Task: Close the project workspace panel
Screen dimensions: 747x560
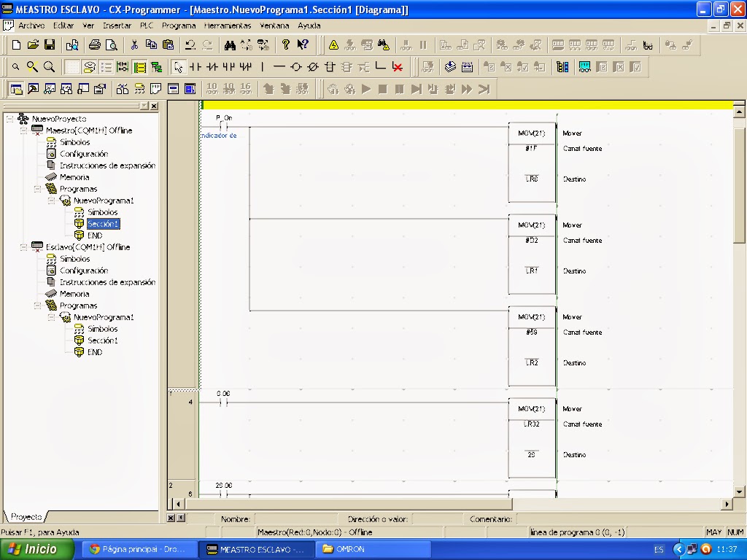Action: pyautogui.click(x=154, y=106)
